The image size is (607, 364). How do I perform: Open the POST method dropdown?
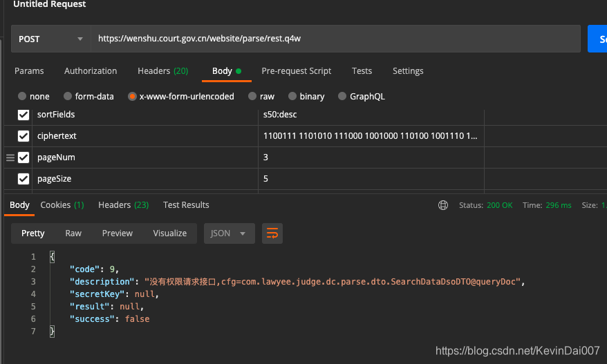click(x=51, y=39)
